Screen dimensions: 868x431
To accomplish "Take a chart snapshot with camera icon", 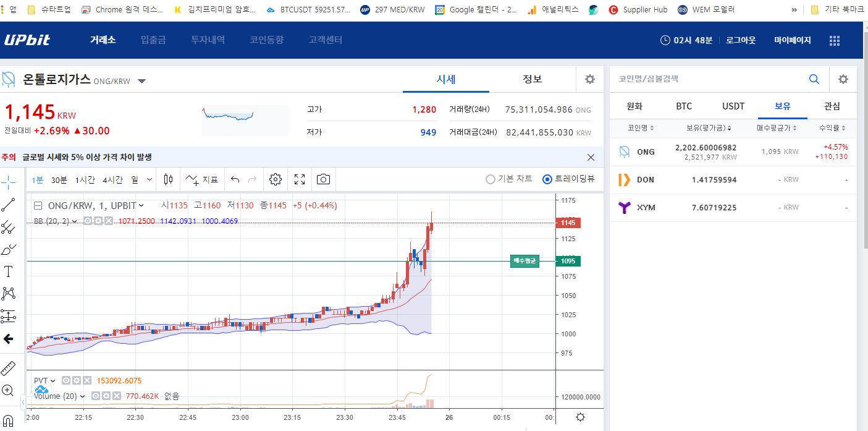I will (323, 180).
